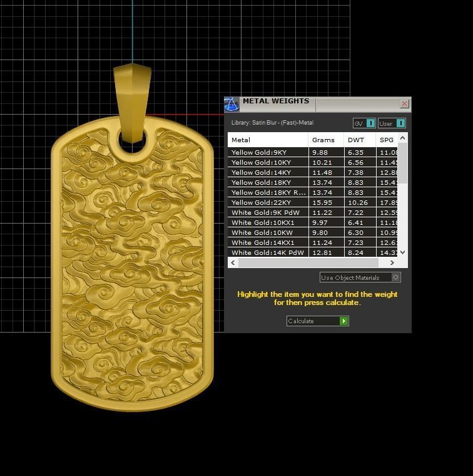
Task: Click the horizontal scrollbar thumb
Action: tap(308, 262)
